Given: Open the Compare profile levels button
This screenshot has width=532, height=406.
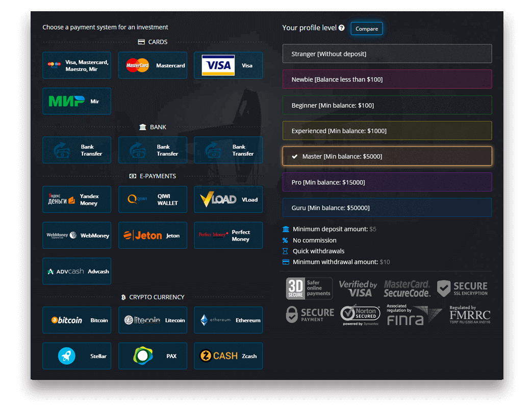Looking at the screenshot, I should pos(367,29).
